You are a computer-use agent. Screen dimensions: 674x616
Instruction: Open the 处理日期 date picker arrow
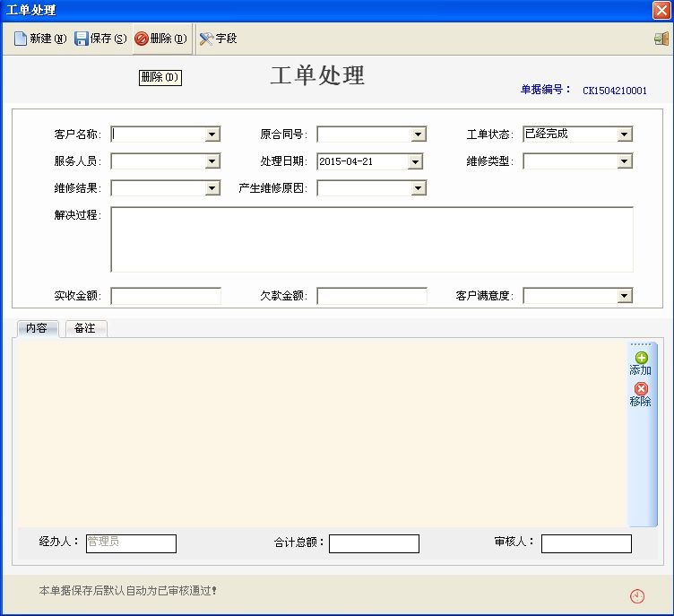(x=415, y=161)
